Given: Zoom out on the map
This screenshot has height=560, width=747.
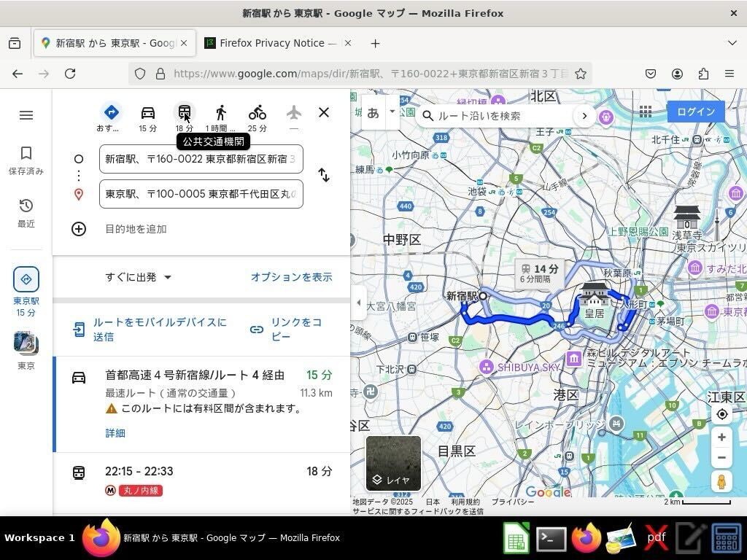Looking at the screenshot, I should point(721,458).
